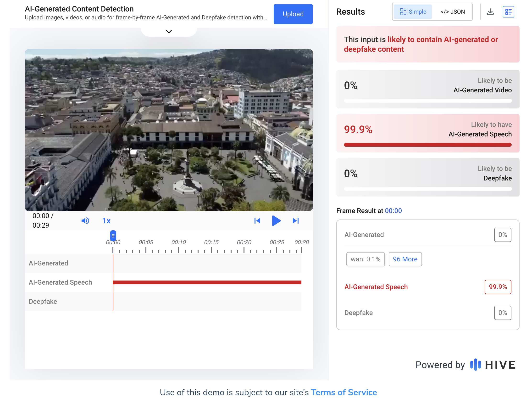The width and height of the screenshot is (532, 405).
Task: Click the 00:00 frame result timestamp
Action: click(x=393, y=211)
